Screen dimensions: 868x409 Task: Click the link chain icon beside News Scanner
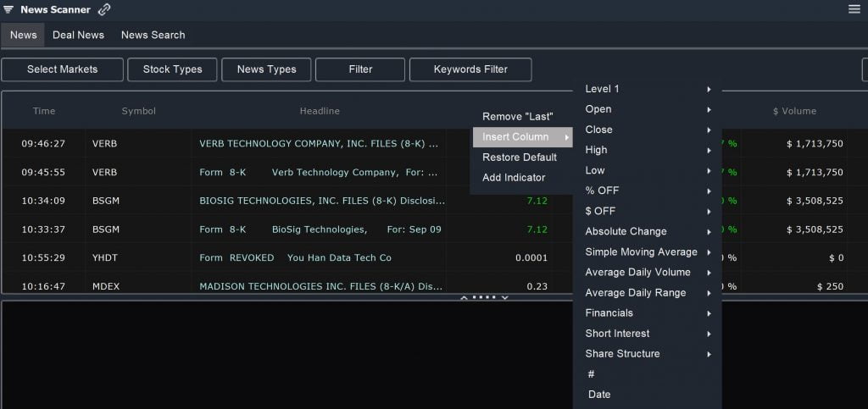pos(104,10)
